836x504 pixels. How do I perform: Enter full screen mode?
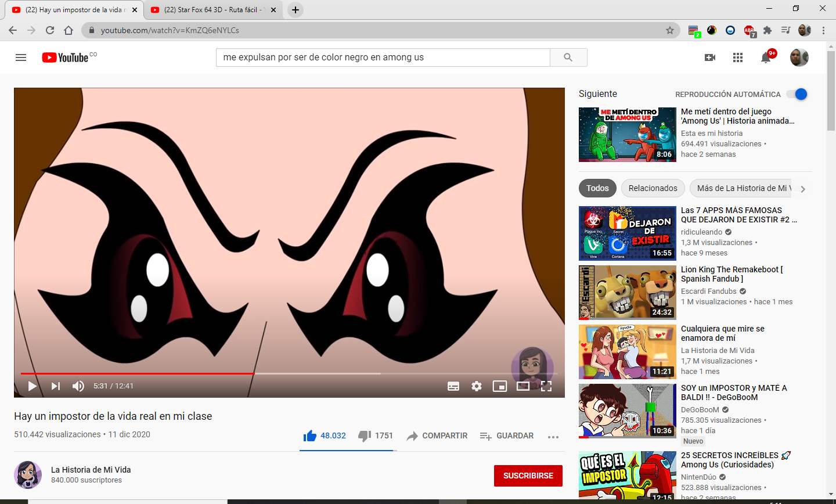546,386
